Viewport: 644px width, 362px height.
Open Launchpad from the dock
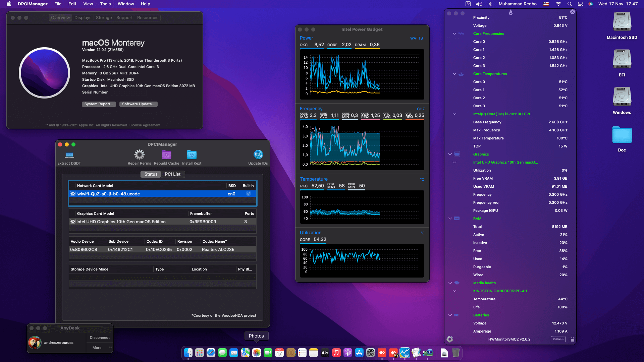pos(200,353)
